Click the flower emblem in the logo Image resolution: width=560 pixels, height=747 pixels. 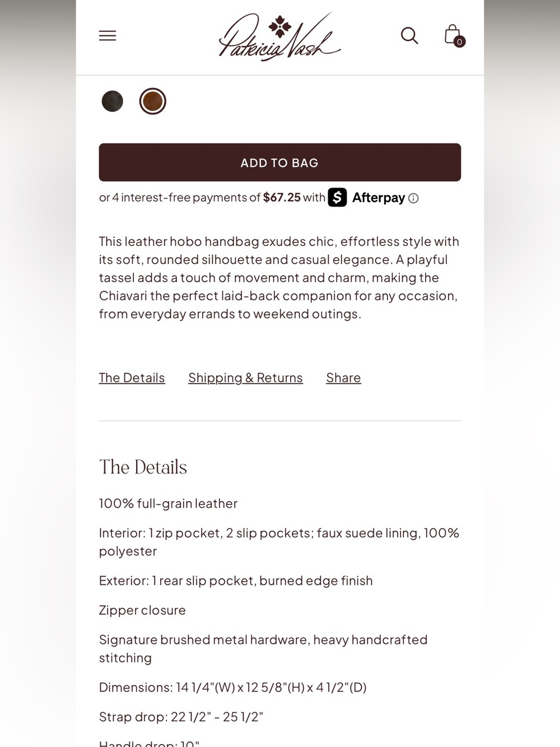[280, 27]
